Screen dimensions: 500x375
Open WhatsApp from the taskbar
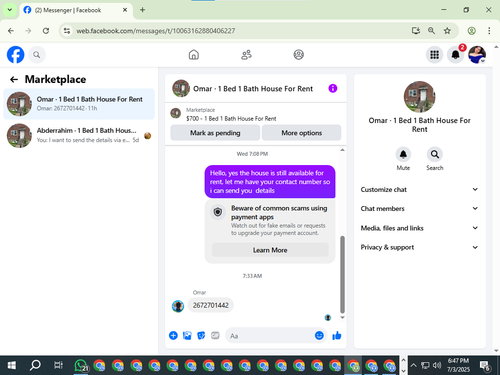pyautogui.click(x=81, y=365)
